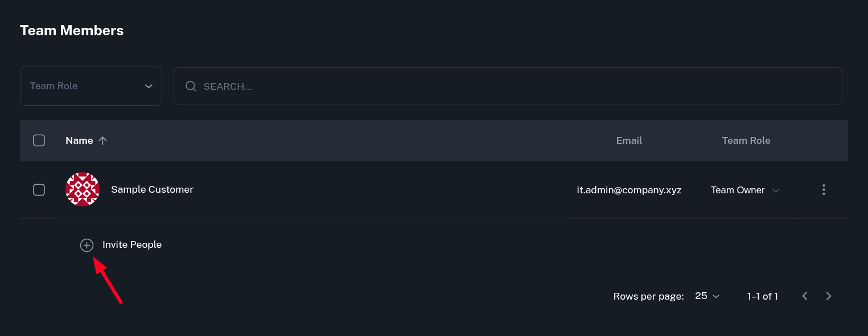Screen dimensions: 868x336
Task: Sort by the Name column header
Action: [79, 140]
